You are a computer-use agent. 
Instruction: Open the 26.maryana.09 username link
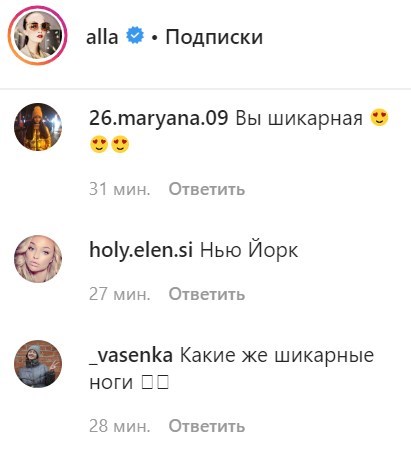(x=159, y=118)
